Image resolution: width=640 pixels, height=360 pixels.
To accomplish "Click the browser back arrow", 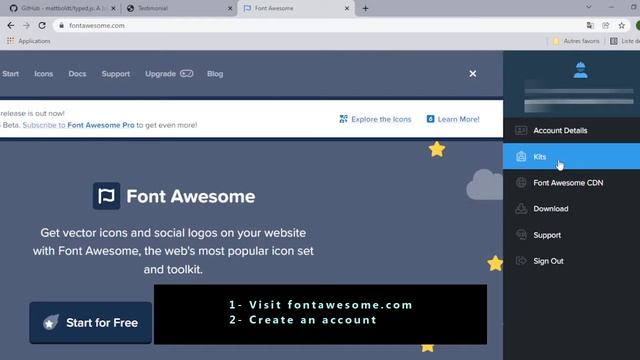I will [x=11, y=25].
